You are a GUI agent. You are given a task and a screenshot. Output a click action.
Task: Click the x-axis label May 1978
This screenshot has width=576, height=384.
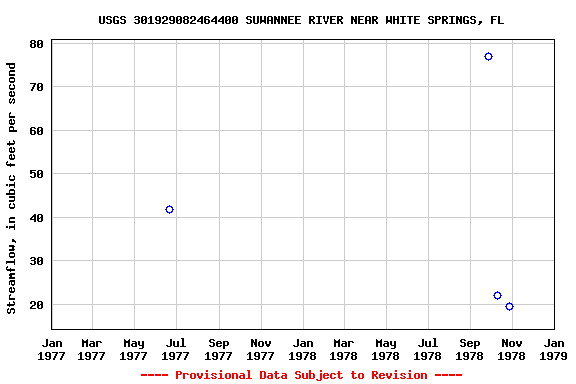click(386, 349)
